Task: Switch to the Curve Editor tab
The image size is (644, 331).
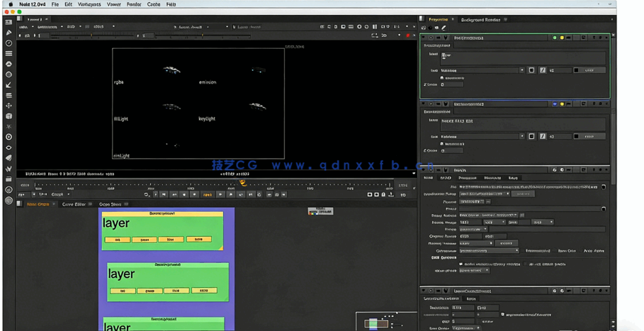Action: (74, 204)
